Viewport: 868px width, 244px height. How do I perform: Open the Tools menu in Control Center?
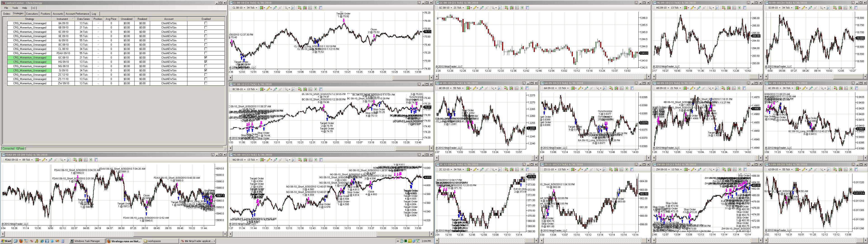15,8
